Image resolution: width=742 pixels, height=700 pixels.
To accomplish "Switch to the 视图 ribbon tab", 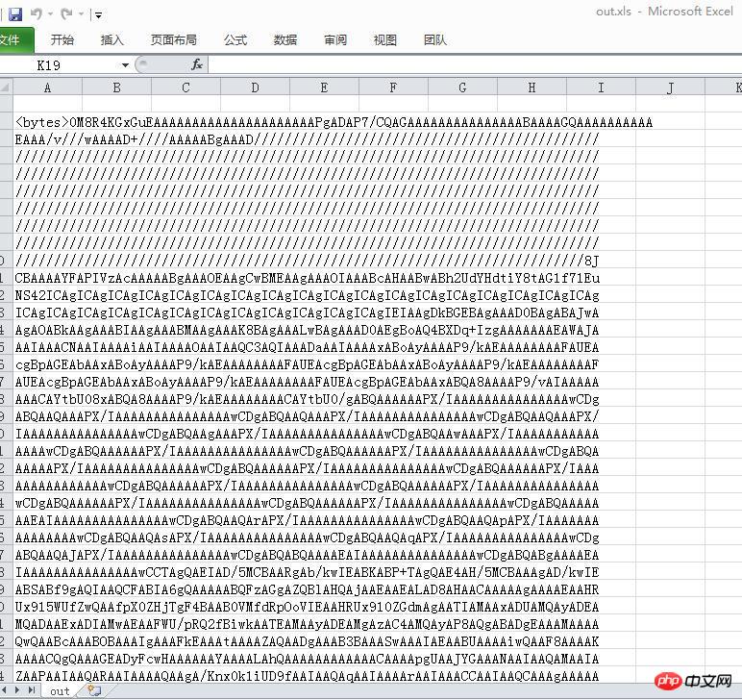I will [385, 40].
